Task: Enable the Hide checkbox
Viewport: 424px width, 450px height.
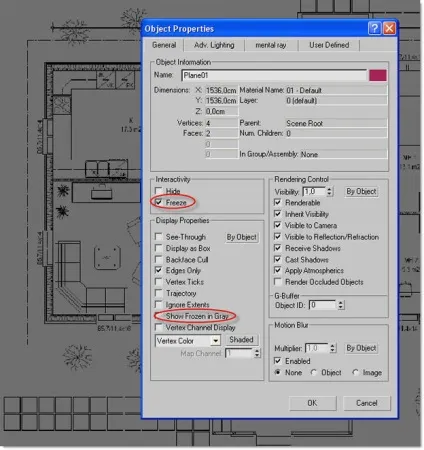Action: [159, 191]
